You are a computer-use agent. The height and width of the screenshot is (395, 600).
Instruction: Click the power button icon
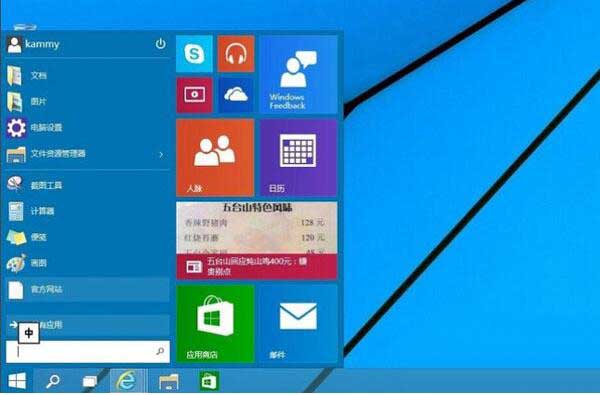pyautogui.click(x=160, y=44)
